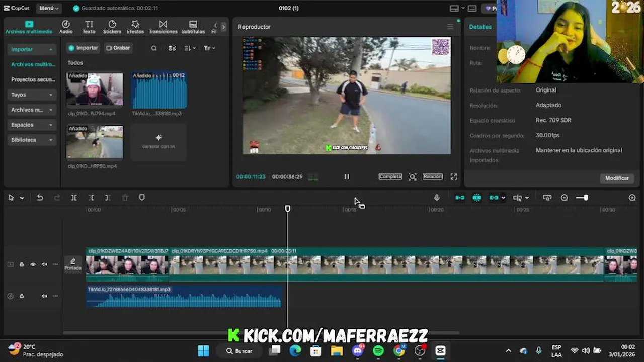Show audio levels icon next to the timecode
Image resolution: width=644 pixels, height=362 pixels.
pos(313,177)
